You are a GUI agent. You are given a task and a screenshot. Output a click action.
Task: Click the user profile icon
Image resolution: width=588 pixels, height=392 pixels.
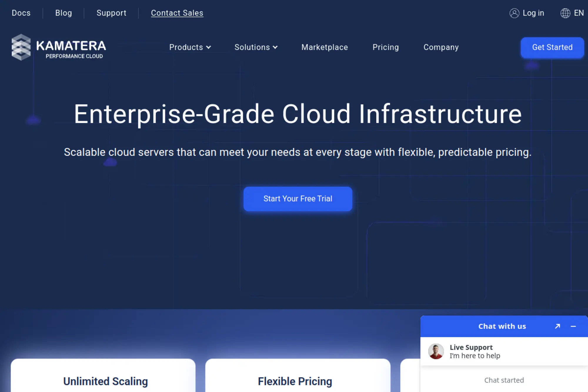tap(514, 13)
